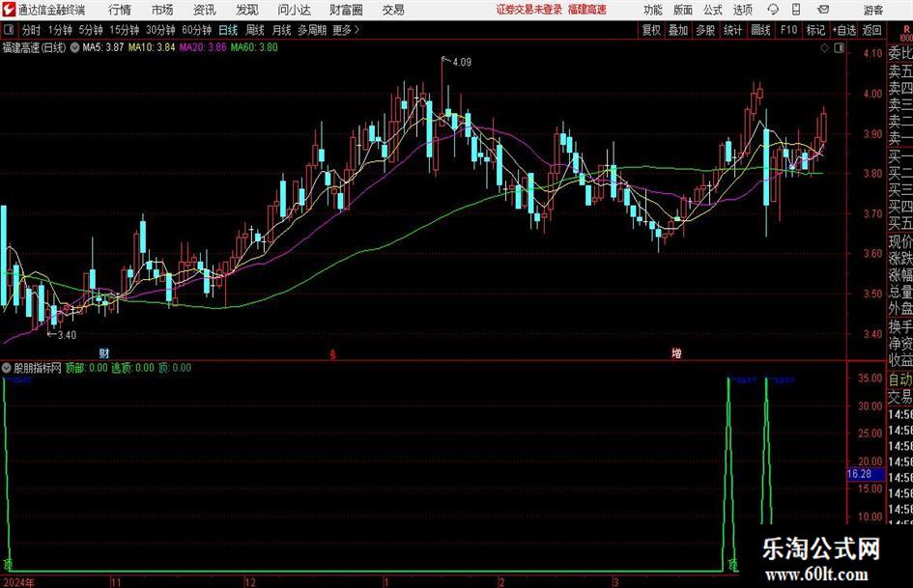
Task: Open F10 company information
Action: [789, 30]
